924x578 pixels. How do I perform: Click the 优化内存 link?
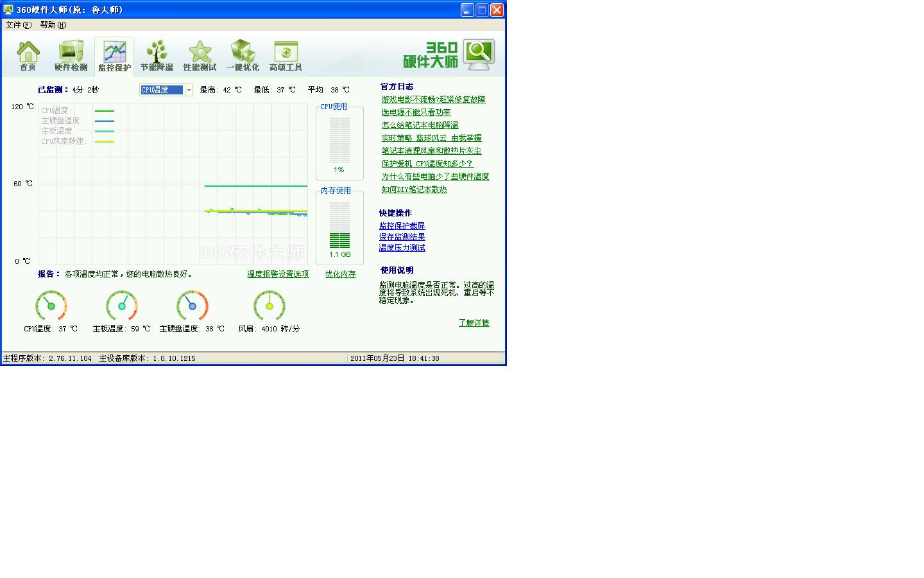[340, 274]
